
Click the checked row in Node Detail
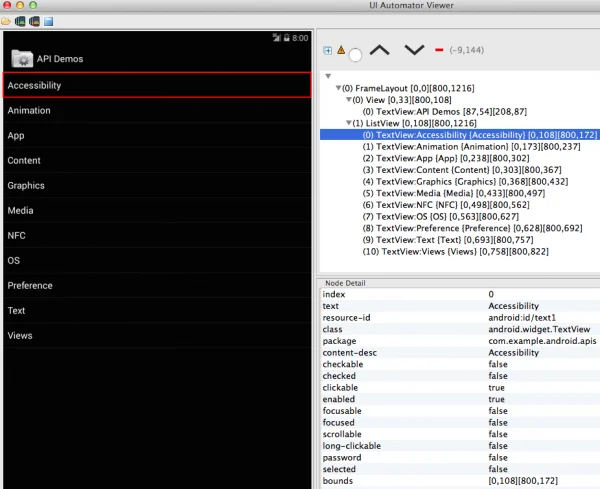(460, 376)
